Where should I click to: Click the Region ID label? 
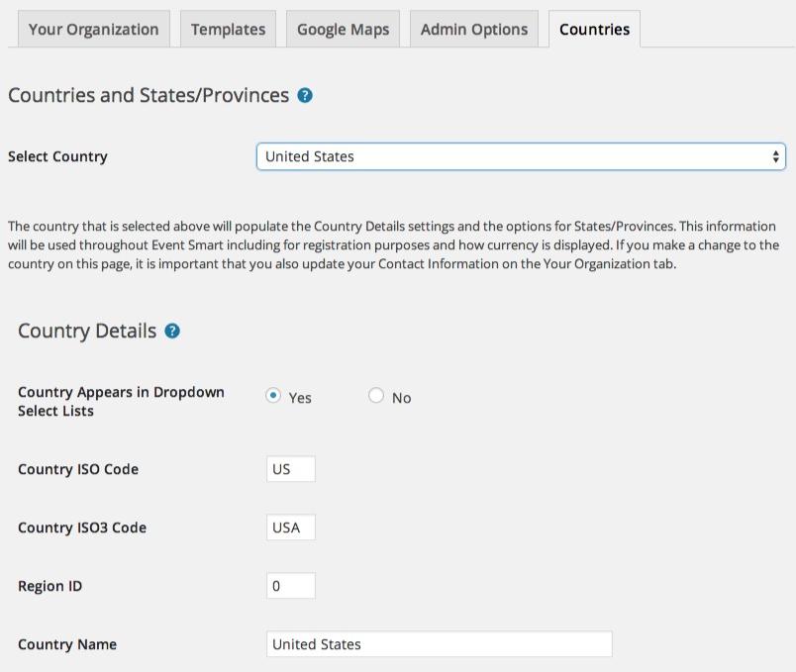(x=50, y=586)
